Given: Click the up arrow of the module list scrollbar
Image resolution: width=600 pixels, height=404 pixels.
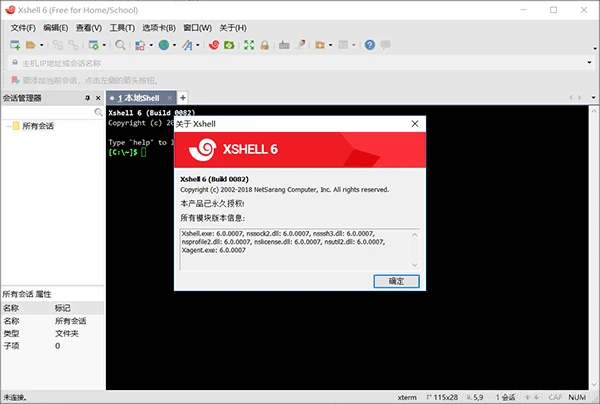Looking at the screenshot, I should point(415,235).
